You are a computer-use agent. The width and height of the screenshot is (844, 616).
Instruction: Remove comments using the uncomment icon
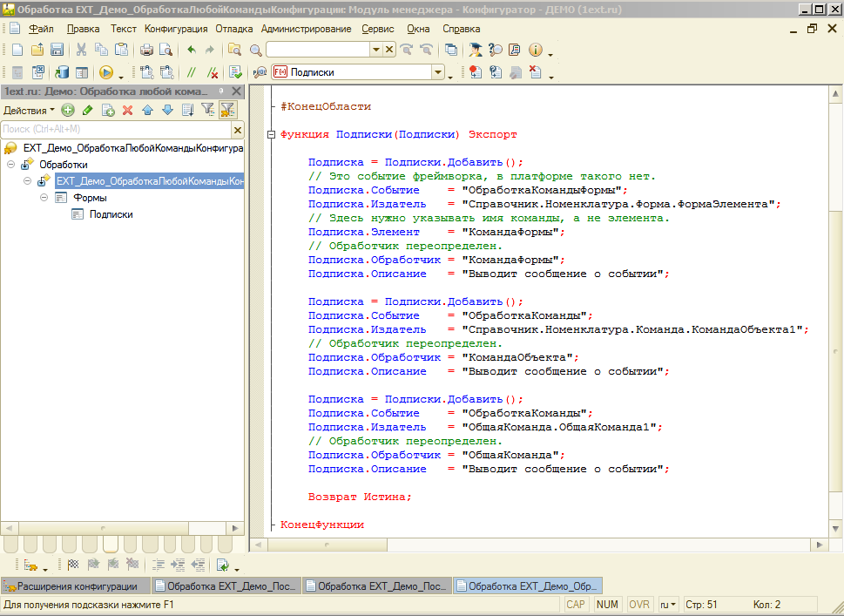212,71
